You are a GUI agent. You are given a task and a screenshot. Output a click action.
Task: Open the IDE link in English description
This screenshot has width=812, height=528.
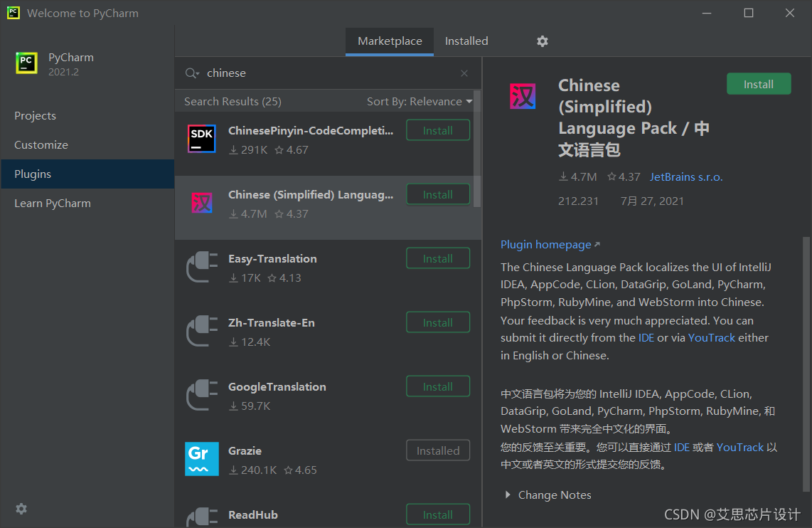646,338
